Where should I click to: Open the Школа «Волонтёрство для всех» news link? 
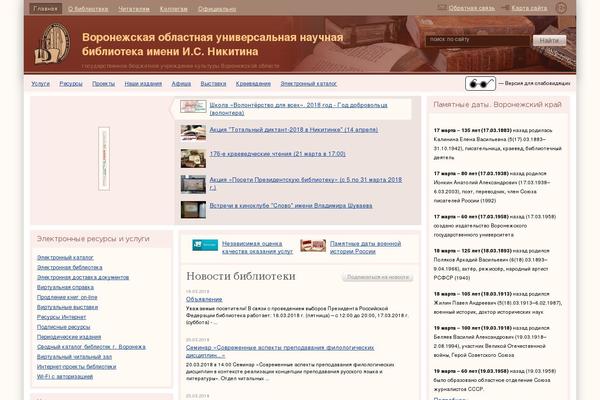coord(298,109)
